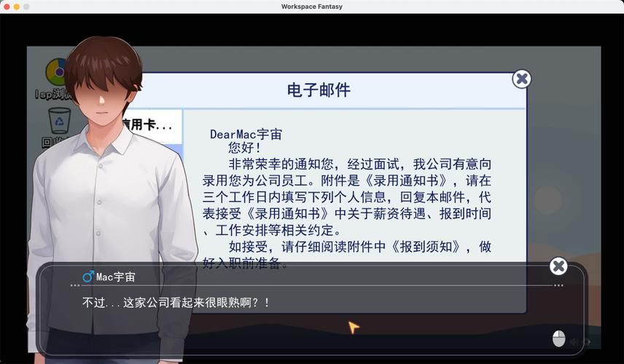Screen dimensions: 624x364
Task: Close the 电子邮件 email window
Action: [521, 79]
